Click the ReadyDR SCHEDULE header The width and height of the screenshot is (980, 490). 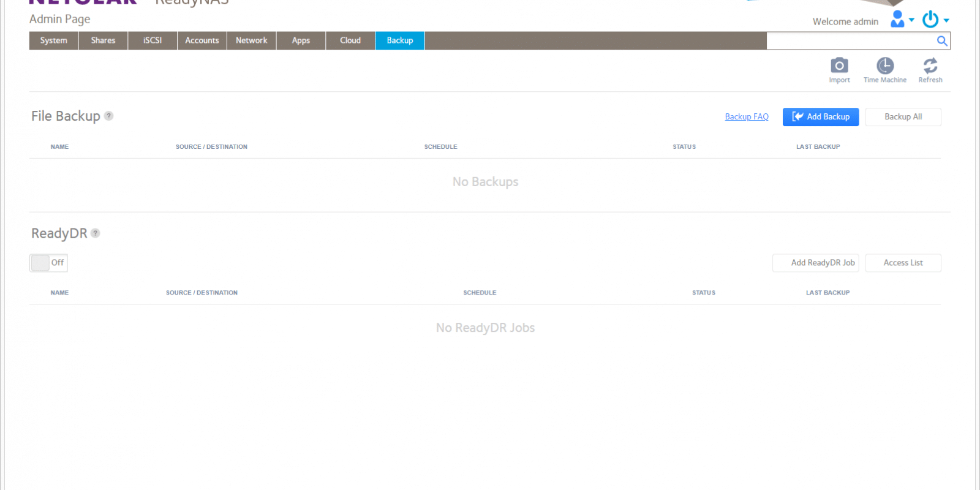(480, 293)
